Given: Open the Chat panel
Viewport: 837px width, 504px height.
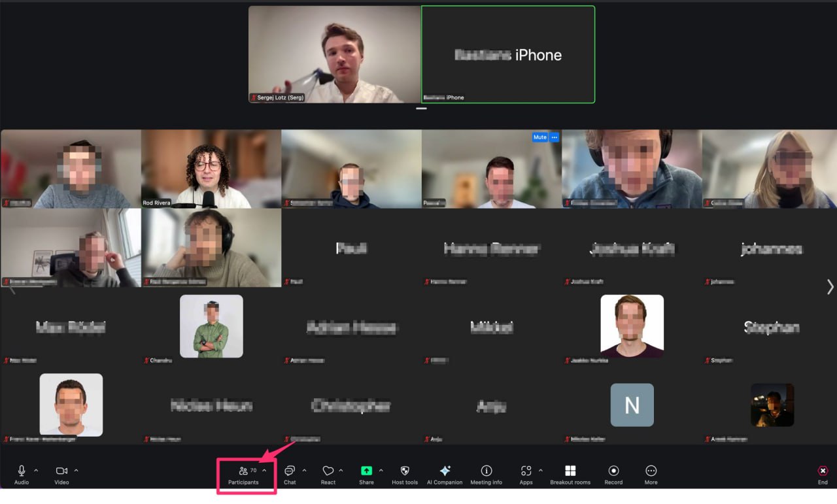Looking at the screenshot, I should pos(290,475).
